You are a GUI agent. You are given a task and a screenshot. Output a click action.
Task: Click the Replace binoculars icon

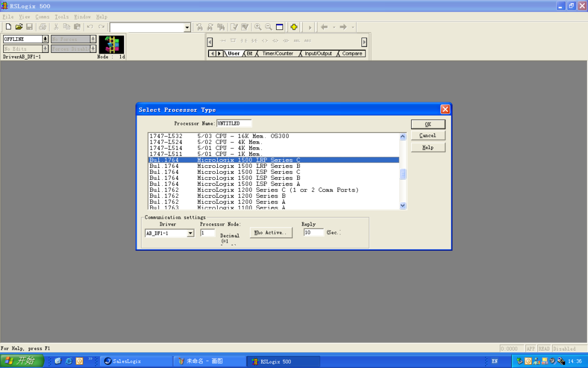pos(221,27)
